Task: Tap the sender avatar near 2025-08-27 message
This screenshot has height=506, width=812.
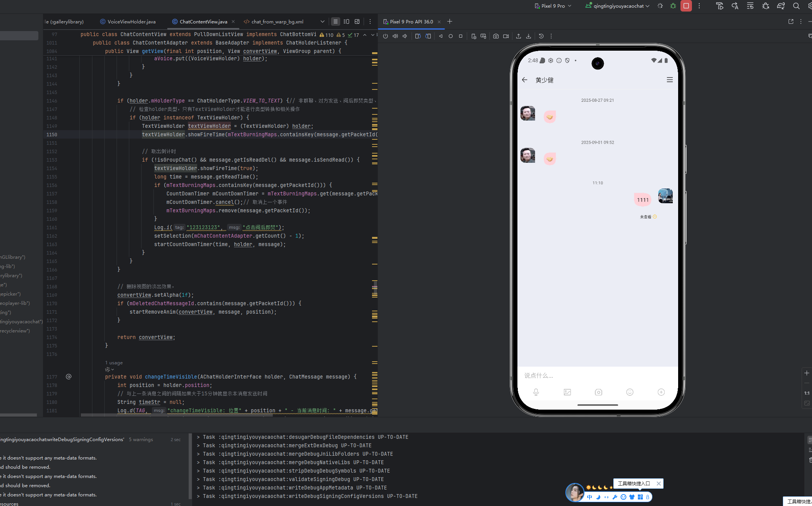Action: [x=528, y=113]
